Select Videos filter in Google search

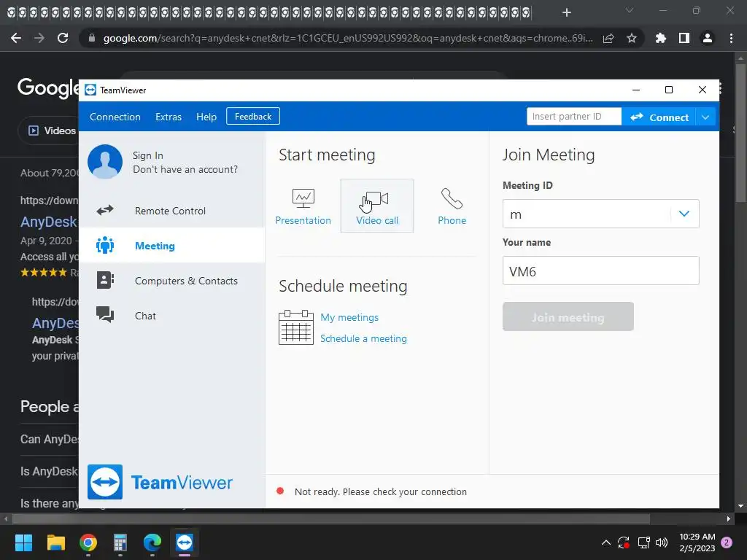point(53,131)
